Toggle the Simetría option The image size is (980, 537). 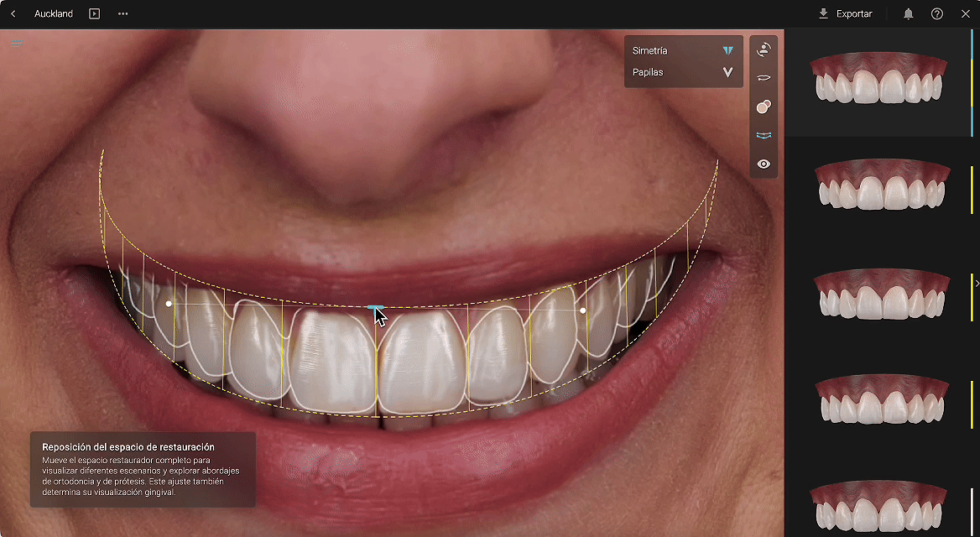pos(683,50)
